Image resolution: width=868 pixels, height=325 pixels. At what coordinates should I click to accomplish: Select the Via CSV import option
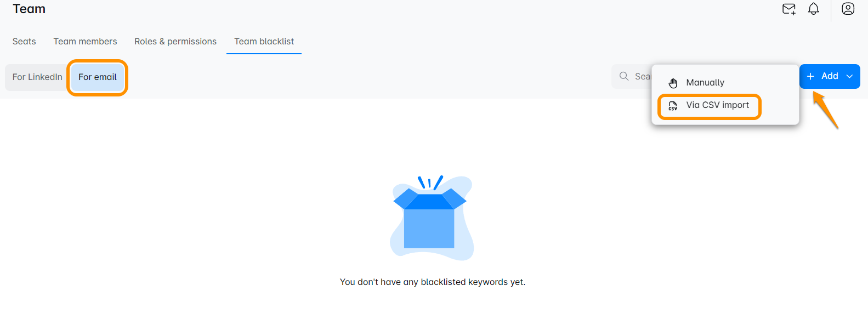(717, 105)
